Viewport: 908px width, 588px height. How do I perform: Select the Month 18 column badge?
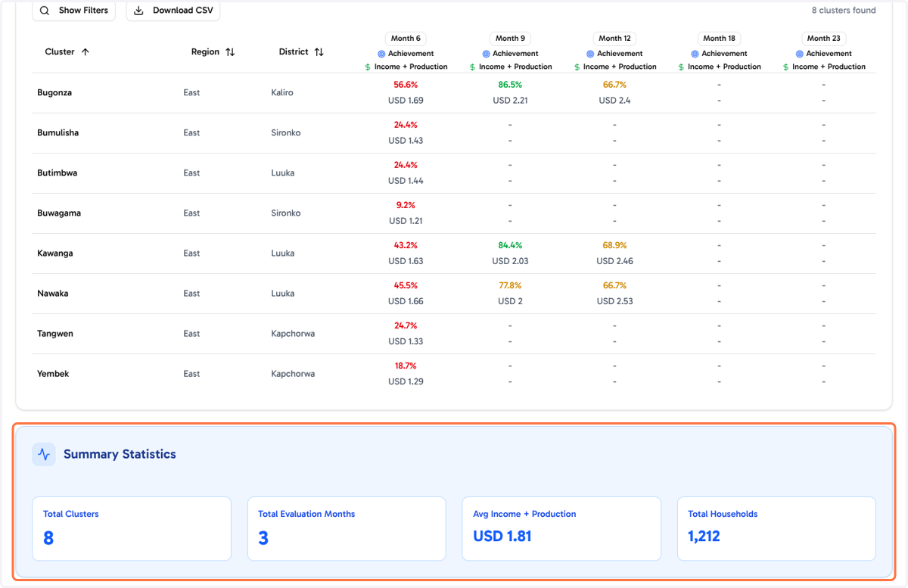[720, 39]
